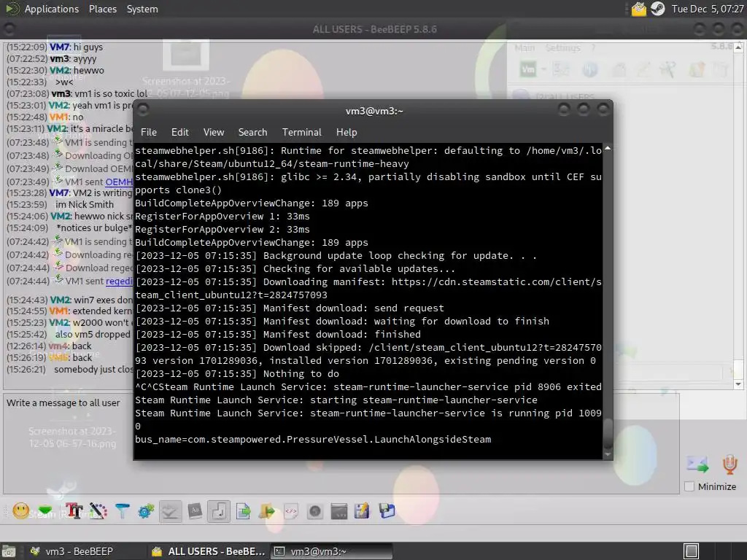Toggle Return key to send message
This screenshot has width=747, height=560.
point(219,511)
